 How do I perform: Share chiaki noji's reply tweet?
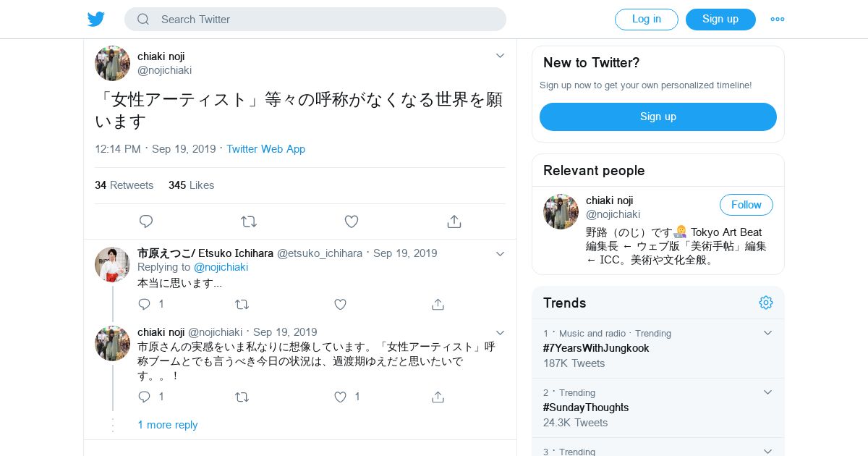(x=438, y=397)
